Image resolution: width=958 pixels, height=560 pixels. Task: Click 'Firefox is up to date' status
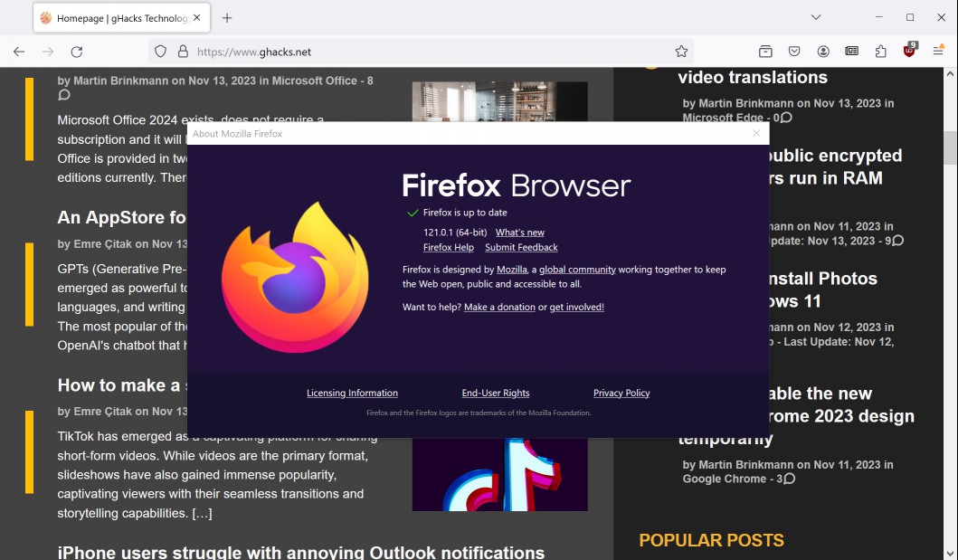click(465, 213)
